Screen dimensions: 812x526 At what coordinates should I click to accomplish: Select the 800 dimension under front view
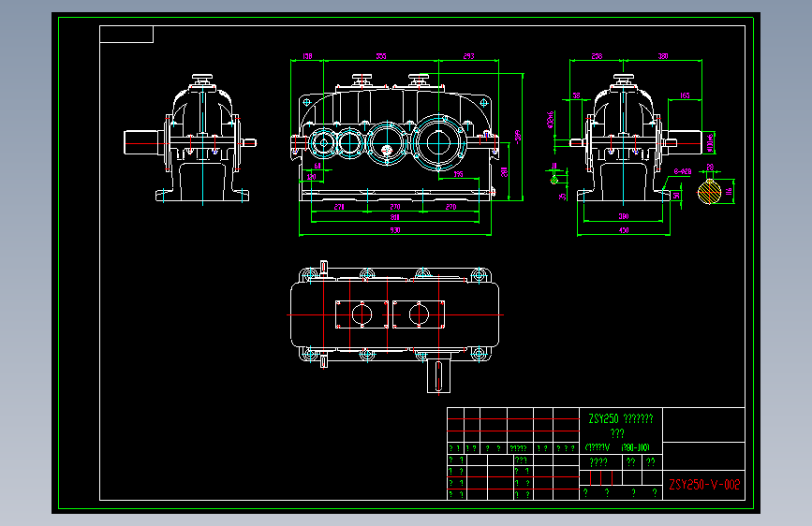point(394,217)
